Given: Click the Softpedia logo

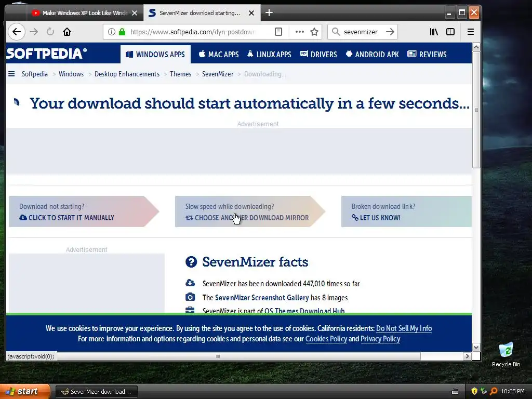Looking at the screenshot, I should 46,54.
